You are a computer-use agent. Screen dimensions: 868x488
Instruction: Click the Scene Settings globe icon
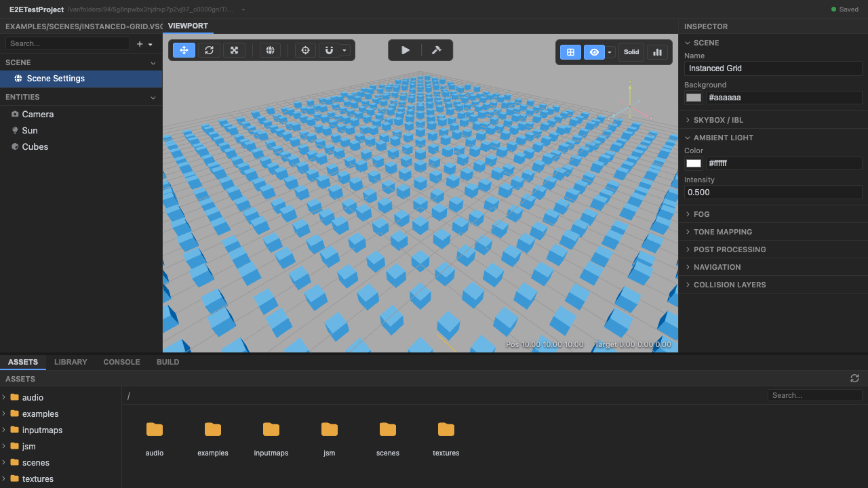tap(18, 79)
